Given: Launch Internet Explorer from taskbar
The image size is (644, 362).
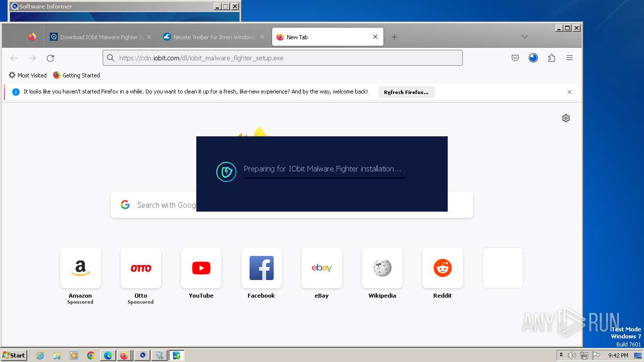Looking at the screenshot, I should pos(40,355).
